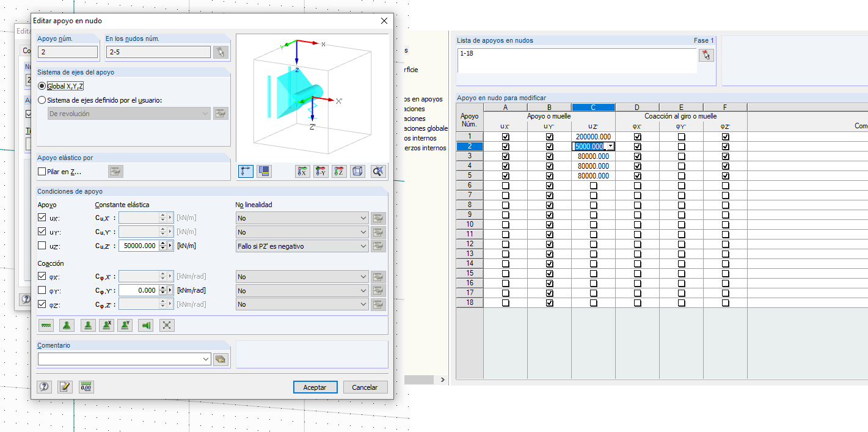Select the Global X,Y,Z radio button
The image size is (868, 432).
click(x=42, y=86)
